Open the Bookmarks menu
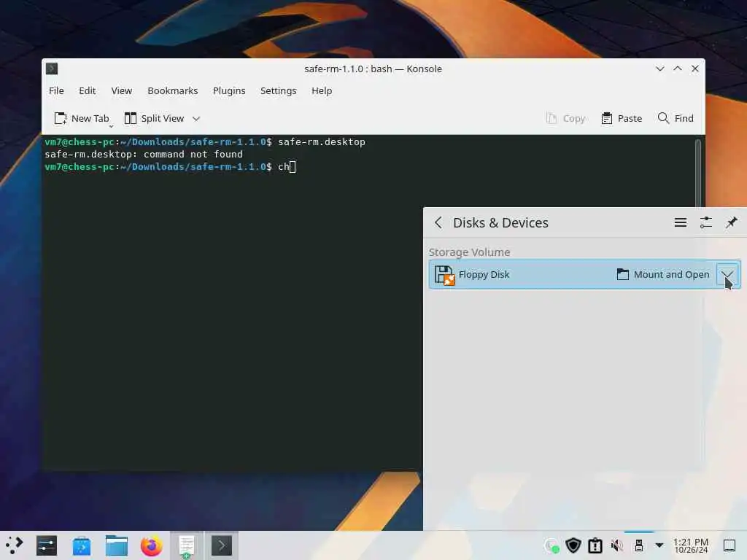The image size is (747, 560). click(172, 90)
